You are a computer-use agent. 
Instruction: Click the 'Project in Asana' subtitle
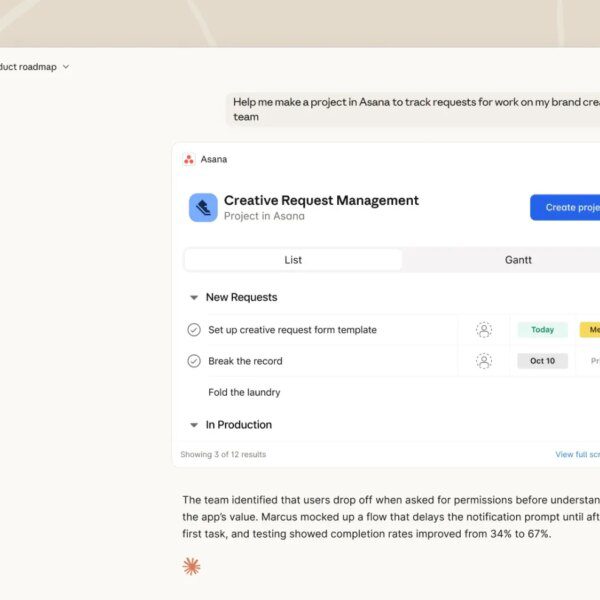tap(264, 216)
